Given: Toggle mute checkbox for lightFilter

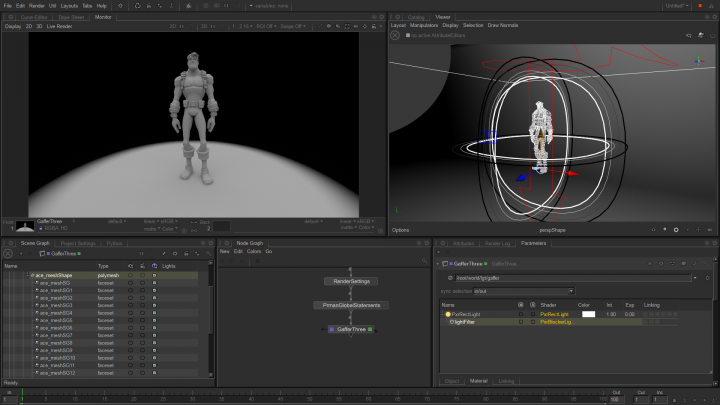Looking at the screenshot, I should point(520,322).
